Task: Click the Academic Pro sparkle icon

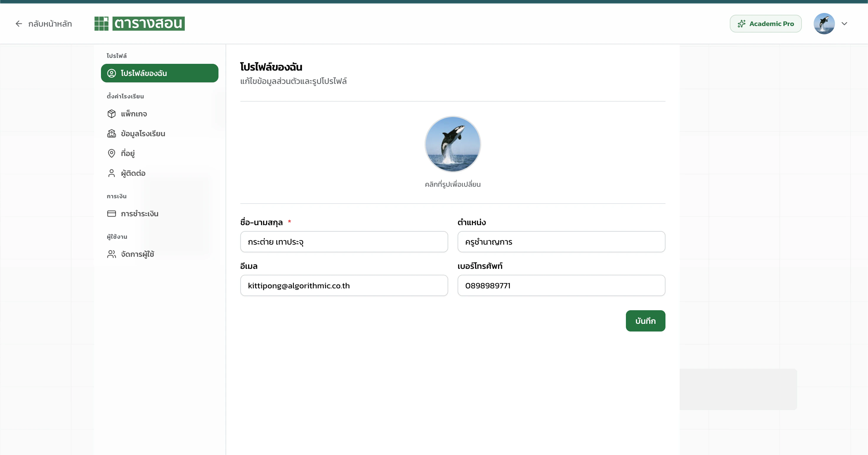Action: pos(741,24)
